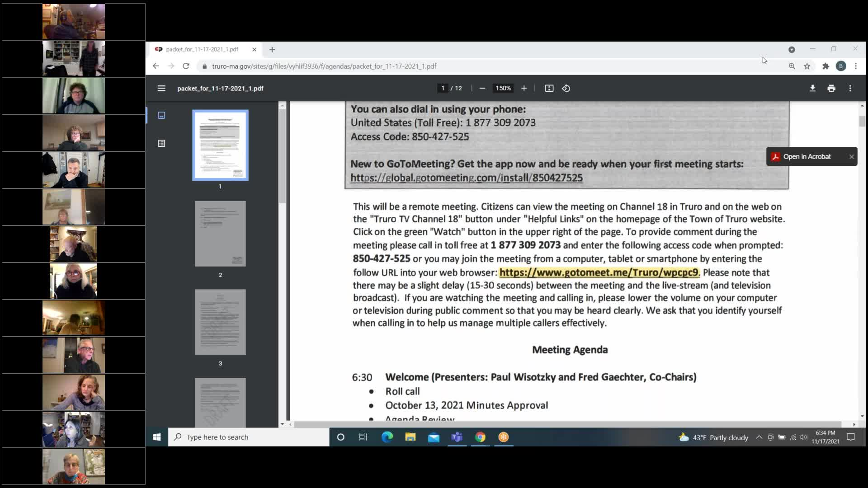Screen dimensions: 868x488
Task: Open Chrome three-dot menu
Action: 856,66
